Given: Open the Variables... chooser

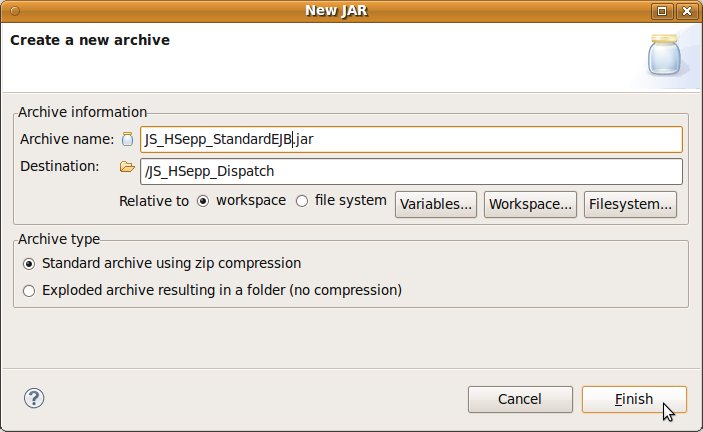Looking at the screenshot, I should [436, 204].
